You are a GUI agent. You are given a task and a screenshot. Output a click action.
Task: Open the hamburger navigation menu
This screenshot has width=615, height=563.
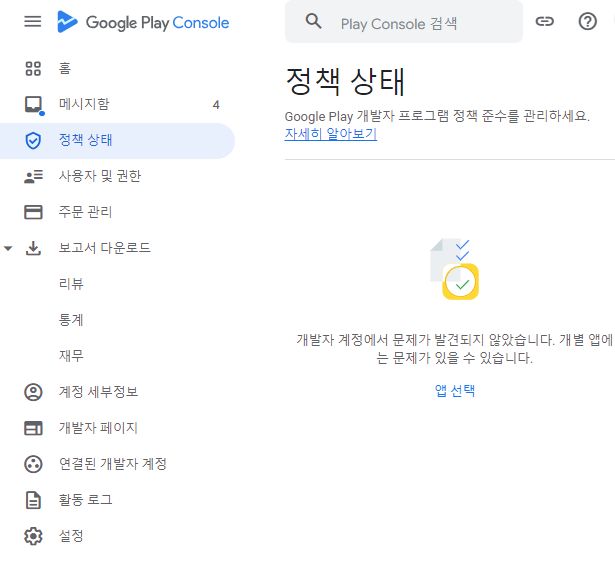33,22
